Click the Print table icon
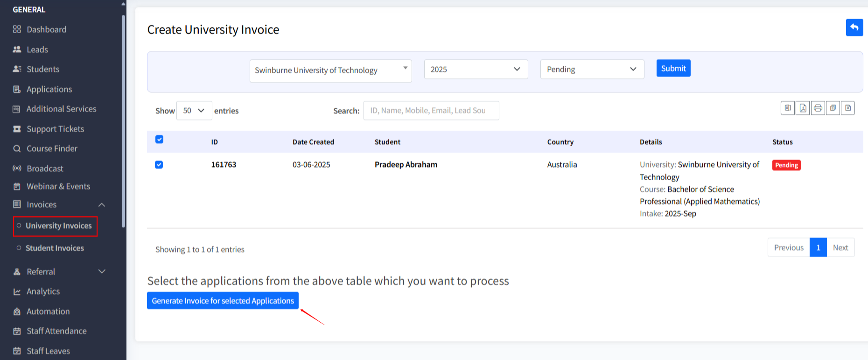This screenshot has height=360, width=868. pyautogui.click(x=818, y=108)
